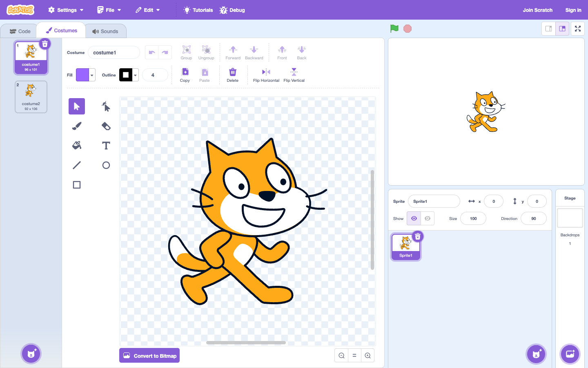Pick the Circle tool
588x368 pixels.
coord(106,165)
